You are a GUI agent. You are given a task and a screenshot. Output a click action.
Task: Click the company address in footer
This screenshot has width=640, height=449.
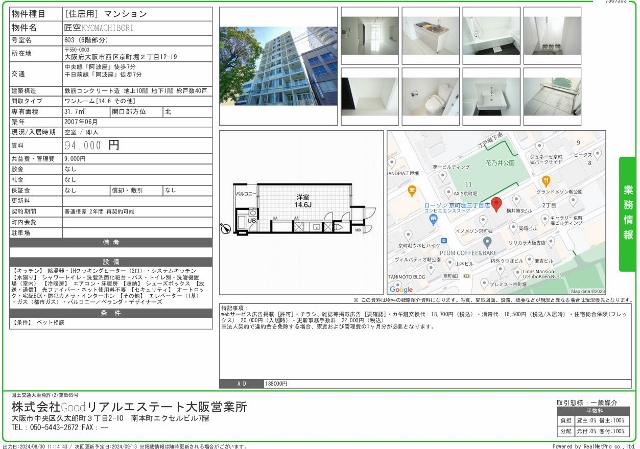[x=110, y=418]
